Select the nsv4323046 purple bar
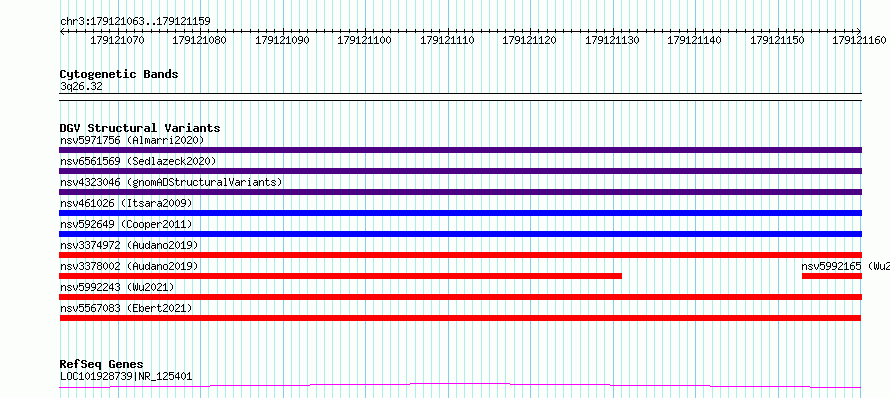 click(460, 192)
